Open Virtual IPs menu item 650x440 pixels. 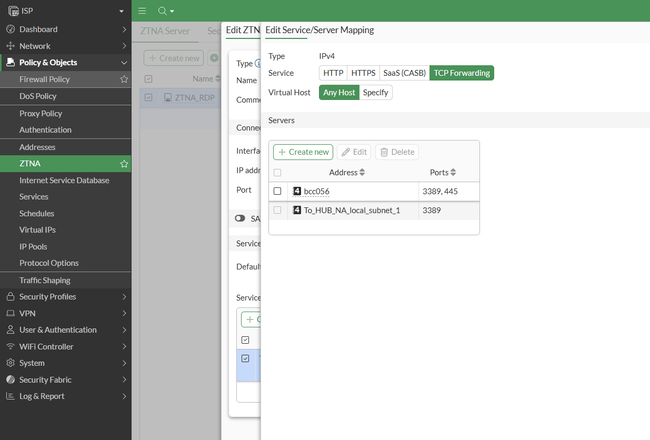(x=65, y=230)
